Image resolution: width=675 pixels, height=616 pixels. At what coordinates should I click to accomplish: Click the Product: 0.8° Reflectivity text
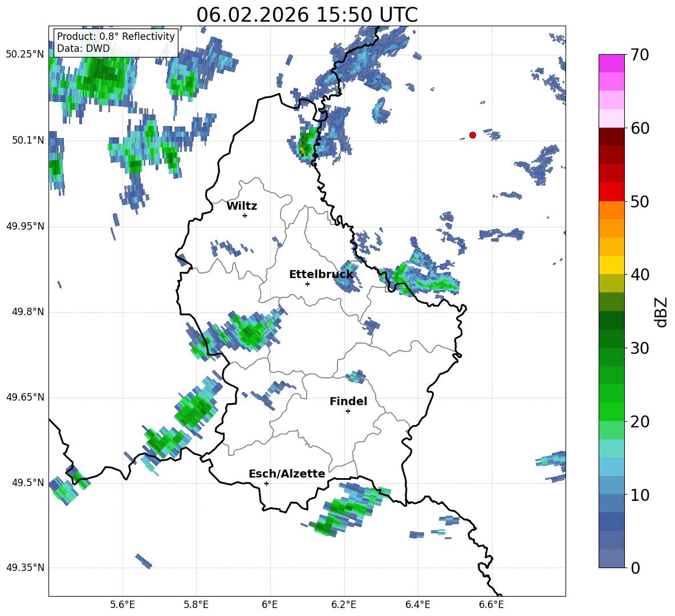116,36
